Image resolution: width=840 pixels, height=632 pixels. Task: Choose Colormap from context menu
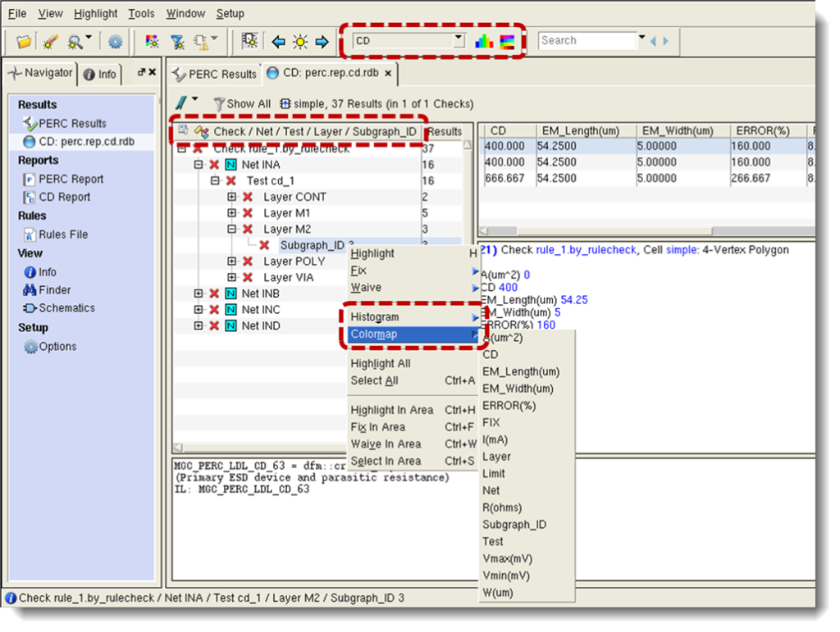tap(413, 334)
